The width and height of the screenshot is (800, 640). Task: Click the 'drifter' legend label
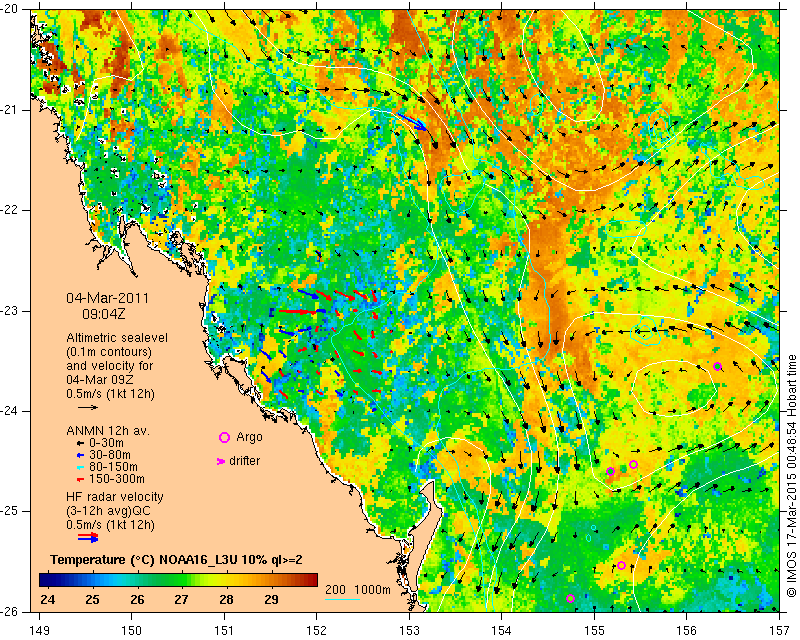point(244,461)
